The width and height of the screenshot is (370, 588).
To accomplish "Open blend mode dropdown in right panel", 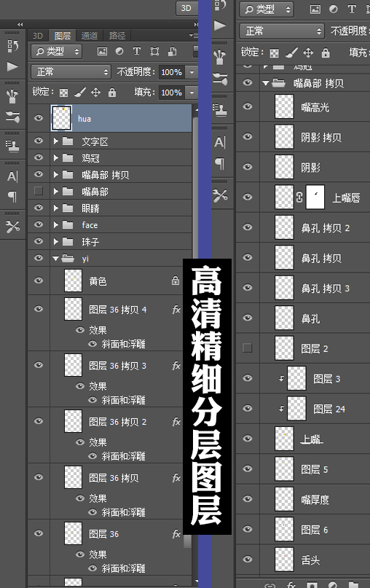I will (x=282, y=31).
